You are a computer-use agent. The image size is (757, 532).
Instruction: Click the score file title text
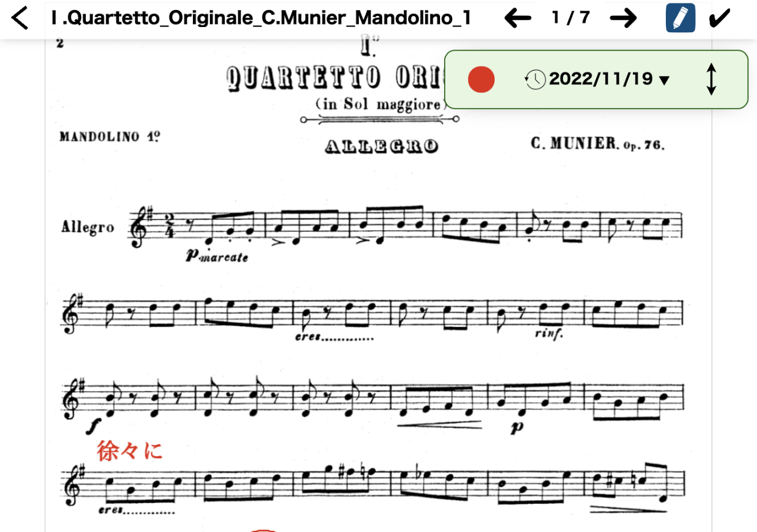261,19
